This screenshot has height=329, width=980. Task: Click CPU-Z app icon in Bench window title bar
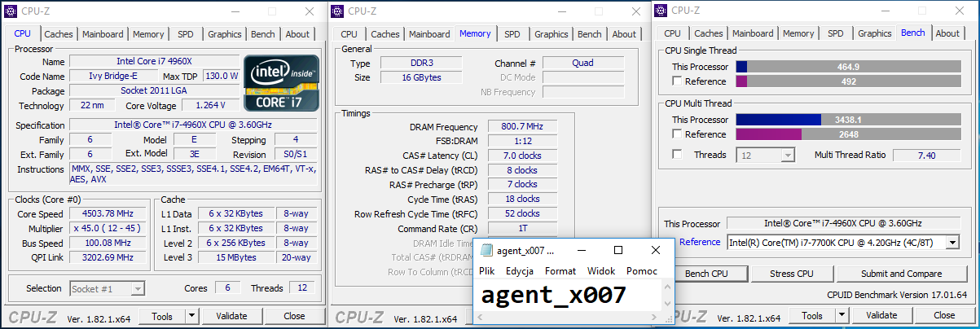[661, 11]
